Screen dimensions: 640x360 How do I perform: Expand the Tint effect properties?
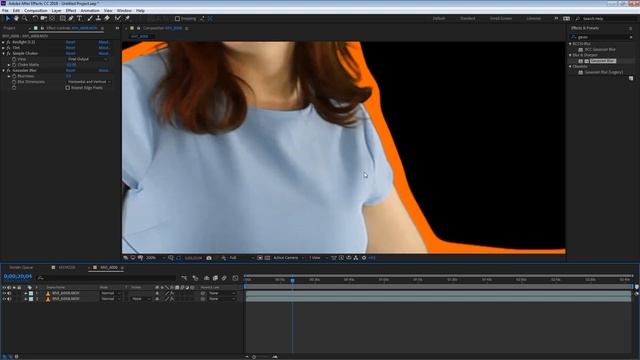(x=3, y=48)
